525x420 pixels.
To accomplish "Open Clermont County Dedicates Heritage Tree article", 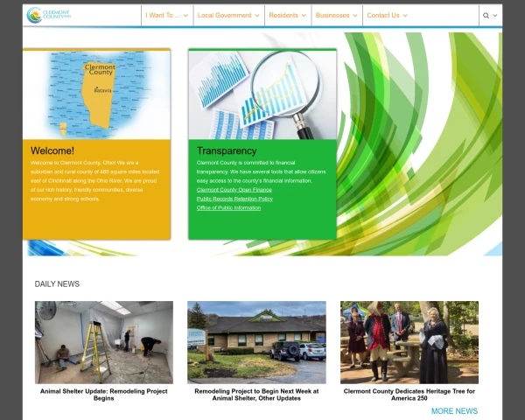I will (409, 395).
